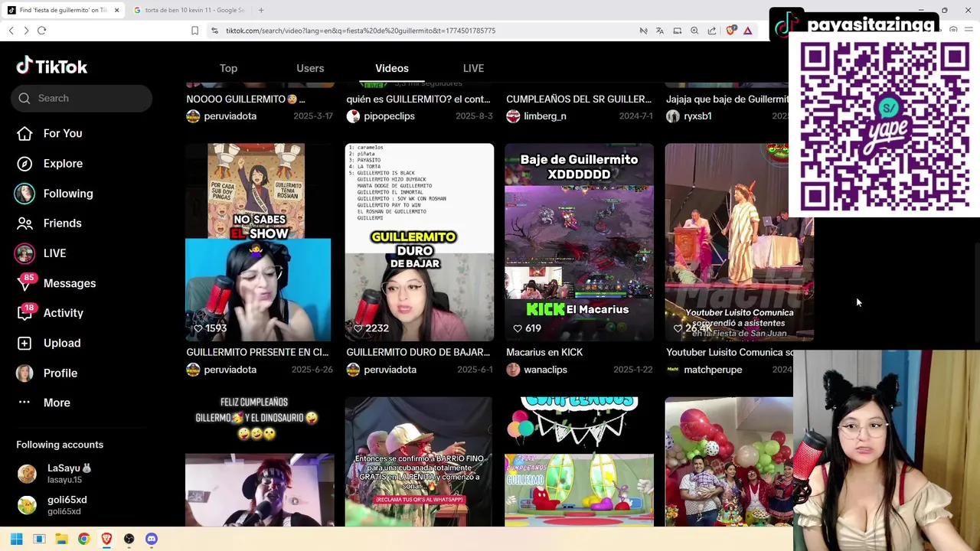The width and height of the screenshot is (980, 551).
Task: Open Google Chrome from the taskbar
Action: tap(83, 539)
